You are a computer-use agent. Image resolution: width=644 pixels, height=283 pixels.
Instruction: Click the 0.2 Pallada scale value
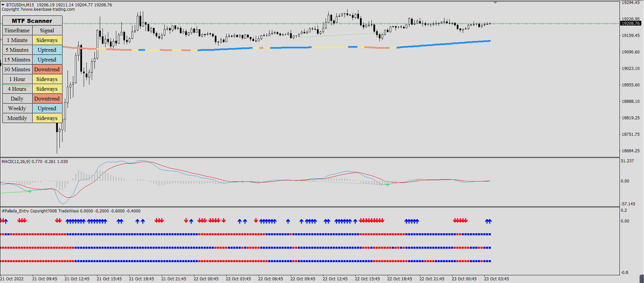(x=624, y=210)
